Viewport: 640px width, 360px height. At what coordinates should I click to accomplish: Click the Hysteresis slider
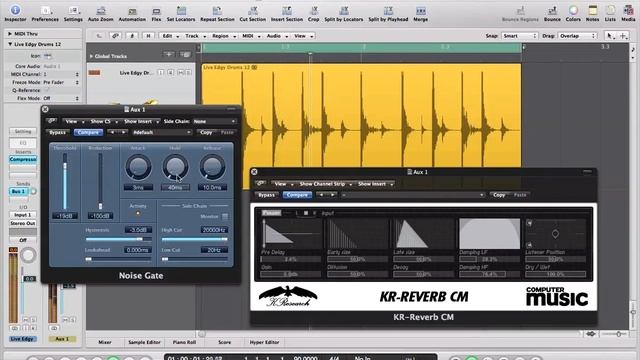(x=118, y=239)
